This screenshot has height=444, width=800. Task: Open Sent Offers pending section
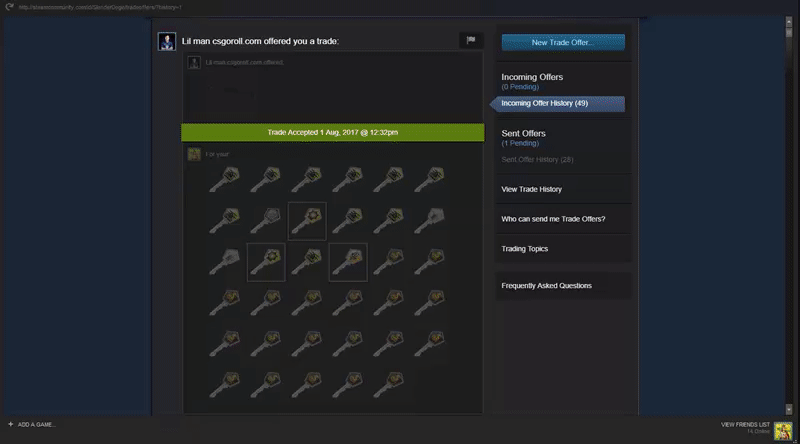click(523, 138)
